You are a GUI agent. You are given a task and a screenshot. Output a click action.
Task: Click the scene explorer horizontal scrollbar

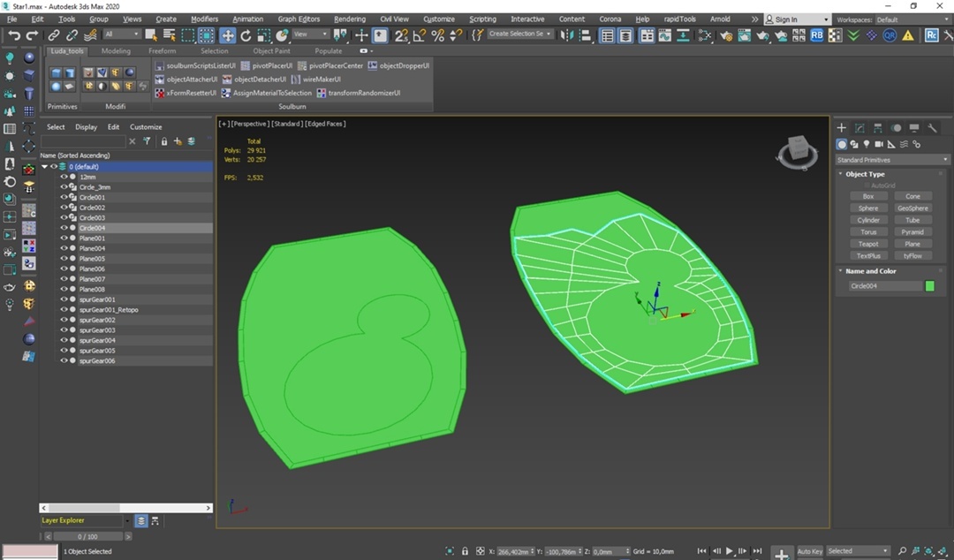126,508
